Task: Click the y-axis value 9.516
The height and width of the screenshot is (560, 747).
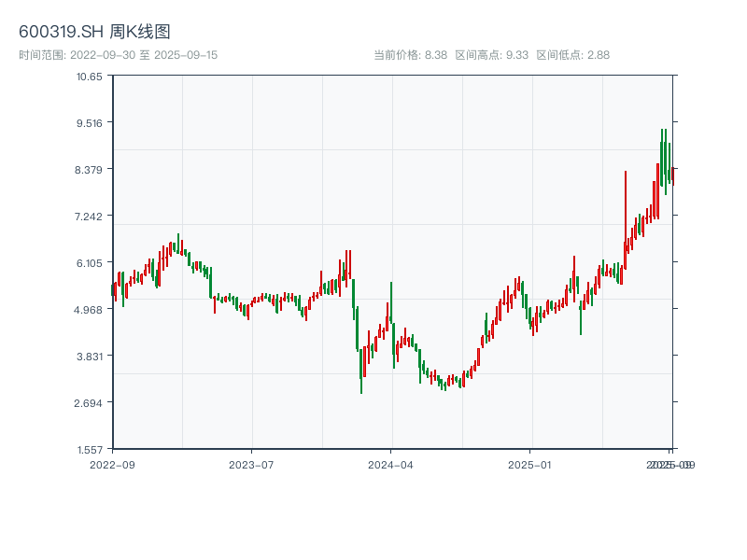Action: click(90, 123)
